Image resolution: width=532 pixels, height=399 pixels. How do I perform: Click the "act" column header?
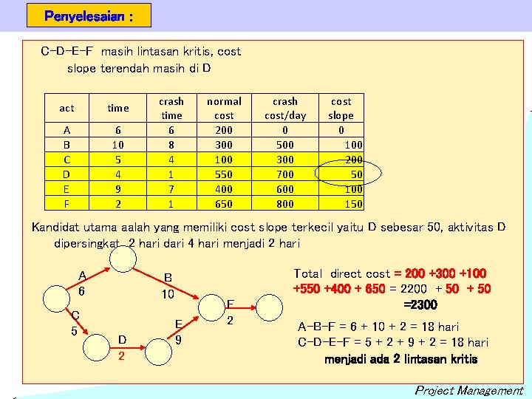click(66, 108)
